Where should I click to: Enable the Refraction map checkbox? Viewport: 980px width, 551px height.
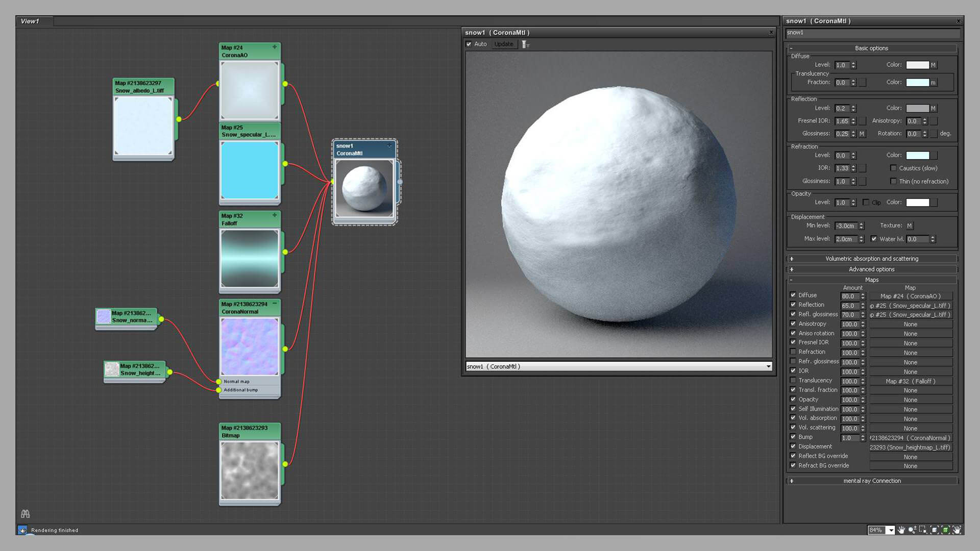coord(793,352)
